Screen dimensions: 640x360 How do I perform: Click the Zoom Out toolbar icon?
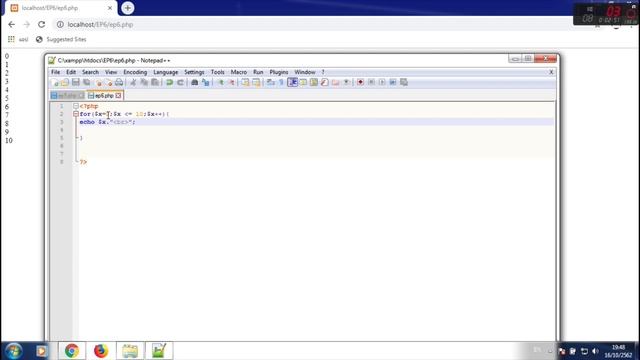tap(231, 82)
